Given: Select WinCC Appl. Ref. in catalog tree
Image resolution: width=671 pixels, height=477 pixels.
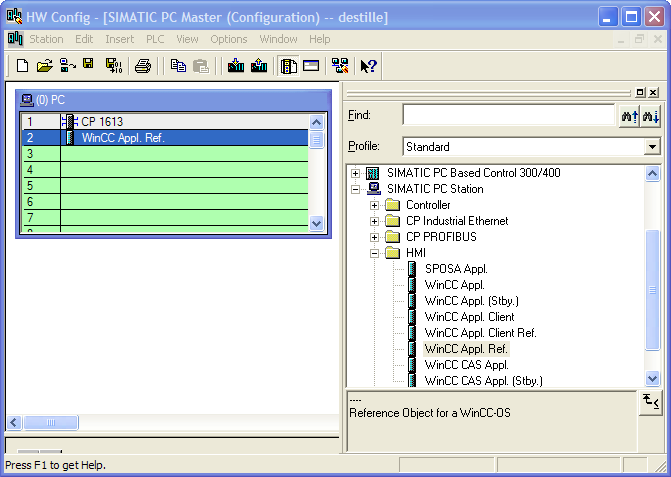Looking at the screenshot, I should (466, 349).
